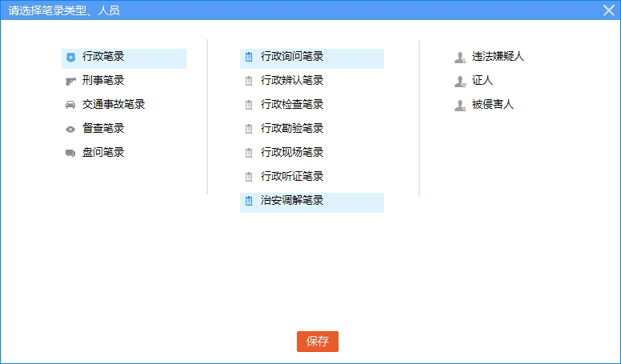The image size is (621, 364).
Task: Click the eye icon beside 督查笔录
Action: click(x=70, y=129)
